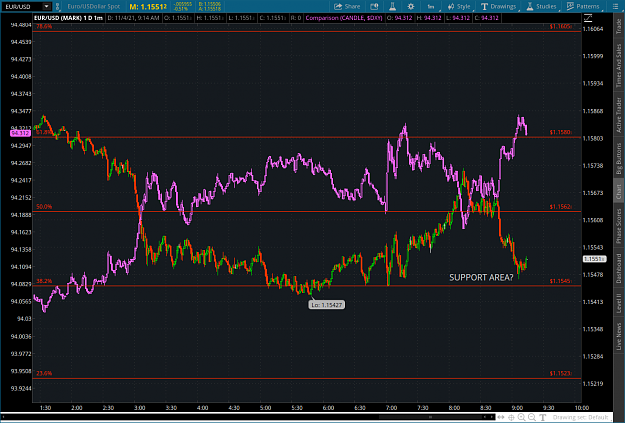
Task: Click the text drawing T icon
Action: point(542,417)
